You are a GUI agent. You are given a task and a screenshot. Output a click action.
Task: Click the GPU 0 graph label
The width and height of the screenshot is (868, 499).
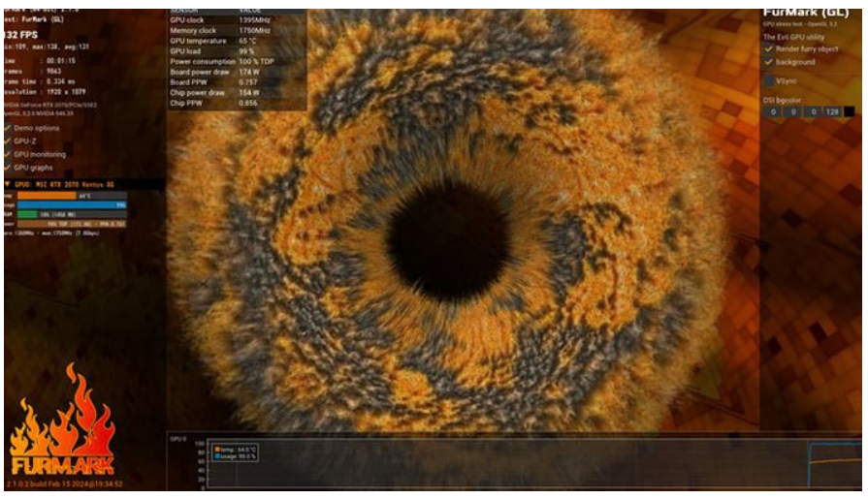coord(178,439)
